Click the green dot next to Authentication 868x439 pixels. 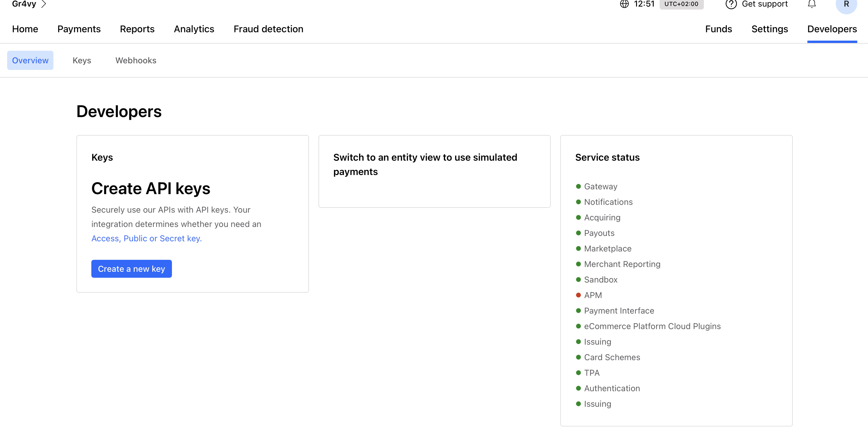coord(578,388)
